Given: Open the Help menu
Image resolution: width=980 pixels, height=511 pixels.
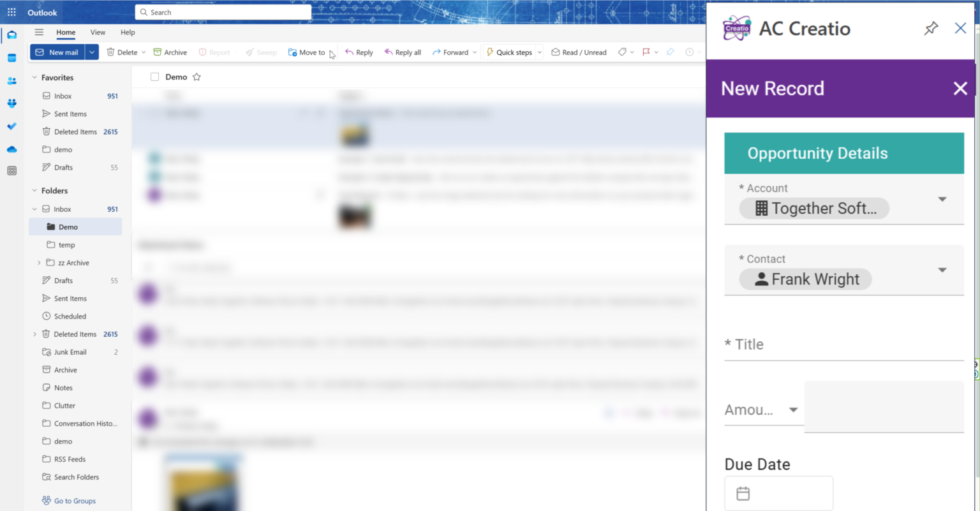Looking at the screenshot, I should pyautogui.click(x=128, y=33).
